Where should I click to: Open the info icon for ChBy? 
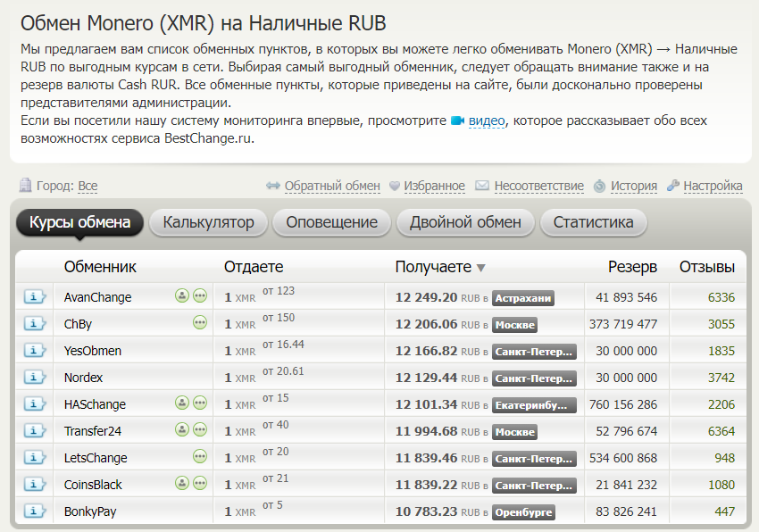point(34,323)
